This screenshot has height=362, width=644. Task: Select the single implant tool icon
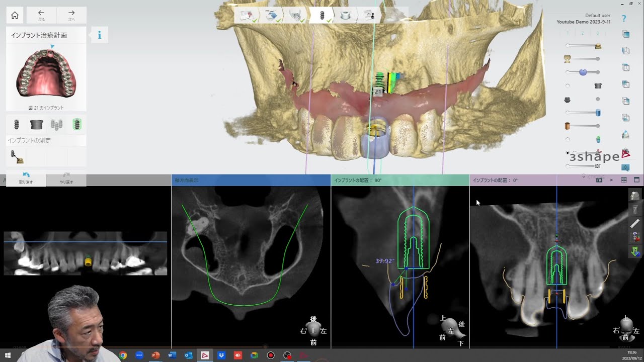point(16,124)
